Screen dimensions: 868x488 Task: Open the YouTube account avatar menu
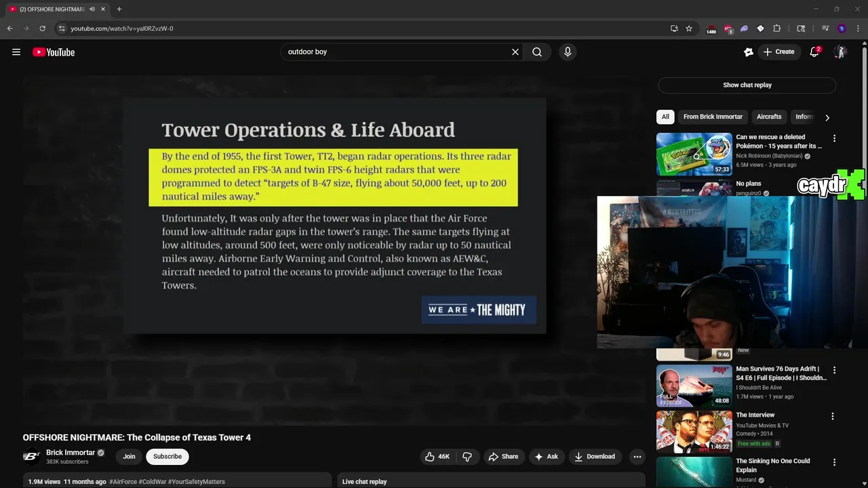click(x=840, y=52)
